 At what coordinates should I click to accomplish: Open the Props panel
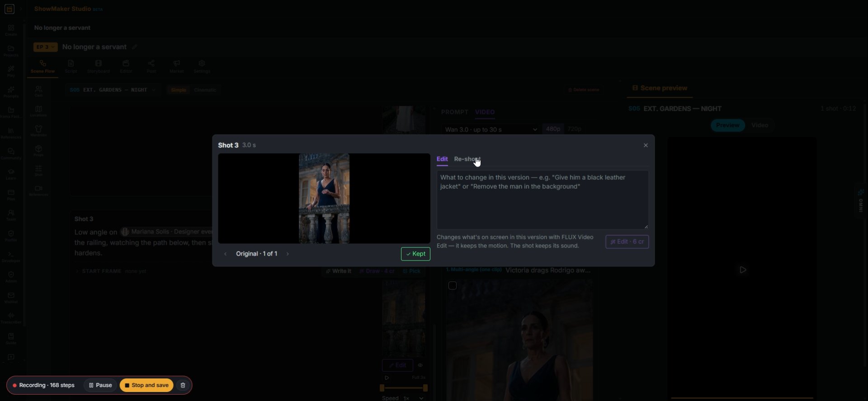coord(38,151)
